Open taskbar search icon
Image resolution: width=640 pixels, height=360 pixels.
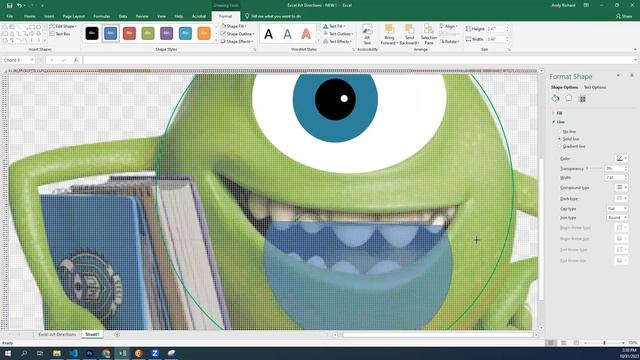coord(24,353)
